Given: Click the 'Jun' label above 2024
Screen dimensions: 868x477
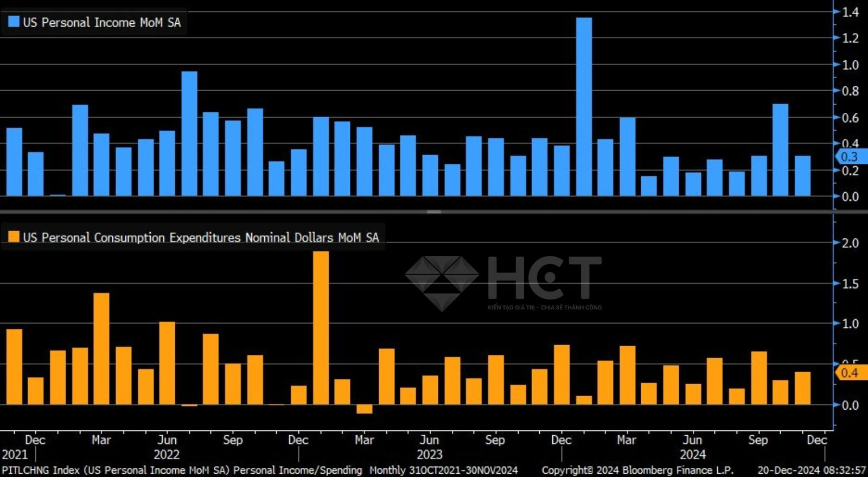Looking at the screenshot, I should (x=692, y=440).
